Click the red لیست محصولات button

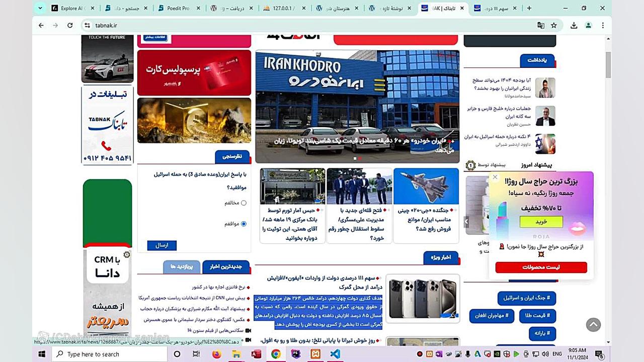click(x=541, y=267)
